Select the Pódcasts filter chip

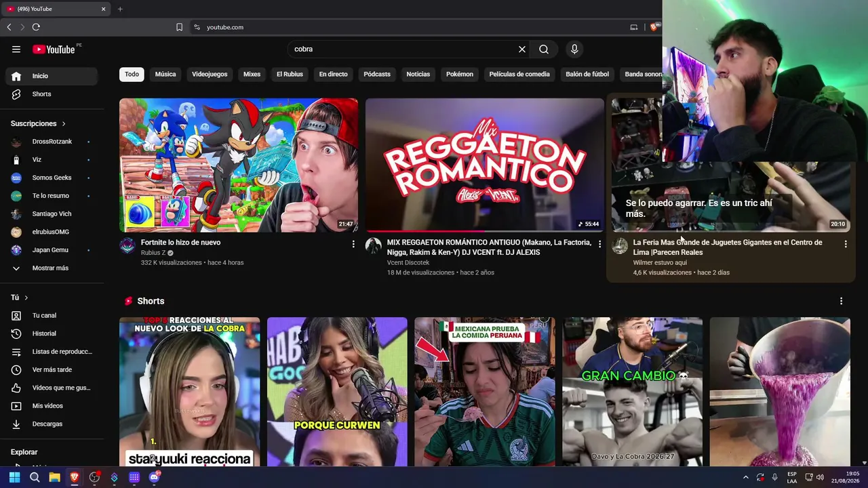pos(377,74)
